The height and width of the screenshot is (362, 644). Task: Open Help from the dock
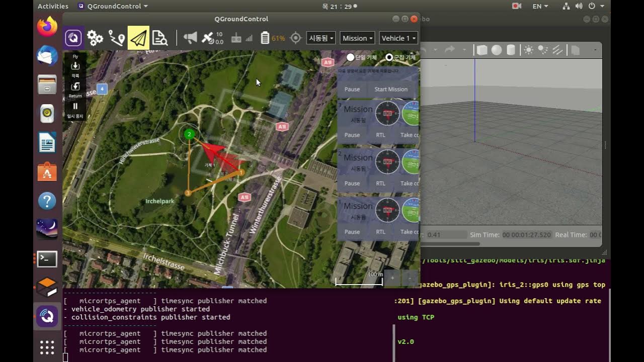tap(47, 201)
